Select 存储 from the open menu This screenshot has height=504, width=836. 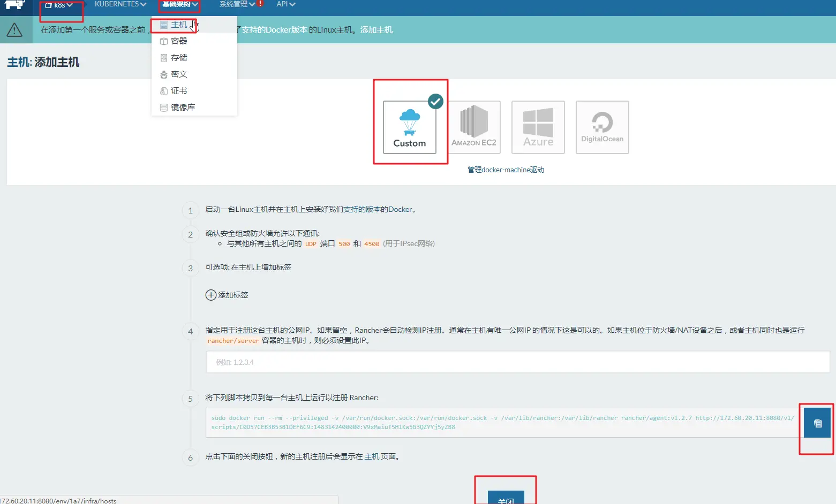click(x=178, y=57)
